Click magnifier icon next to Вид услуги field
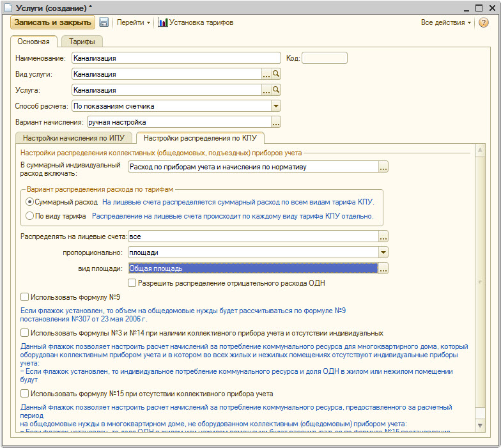 coord(277,74)
